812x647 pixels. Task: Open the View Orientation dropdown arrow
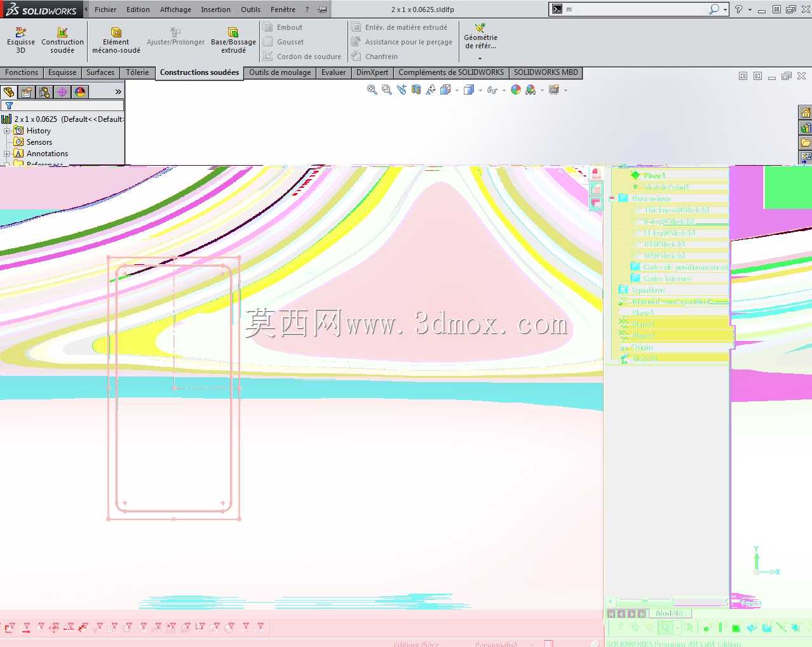coord(457,90)
